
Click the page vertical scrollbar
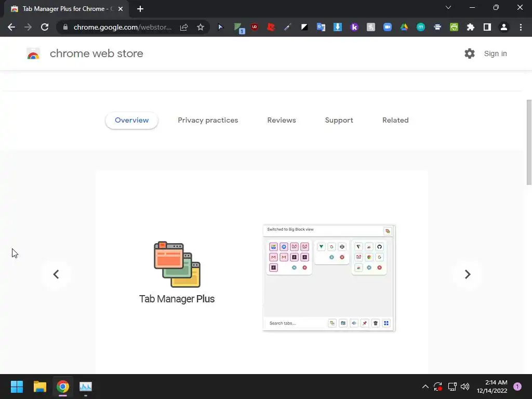529,142
